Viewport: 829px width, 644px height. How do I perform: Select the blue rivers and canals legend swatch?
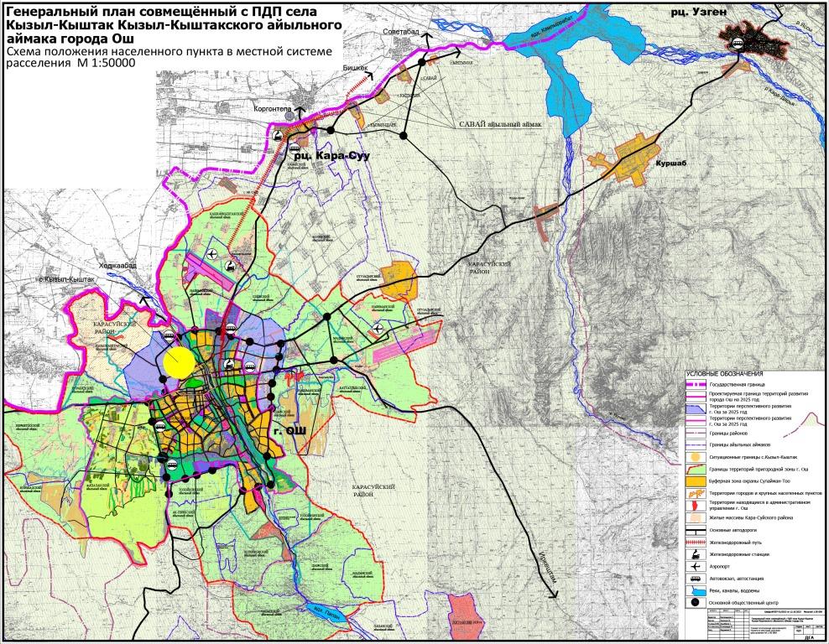696,590
